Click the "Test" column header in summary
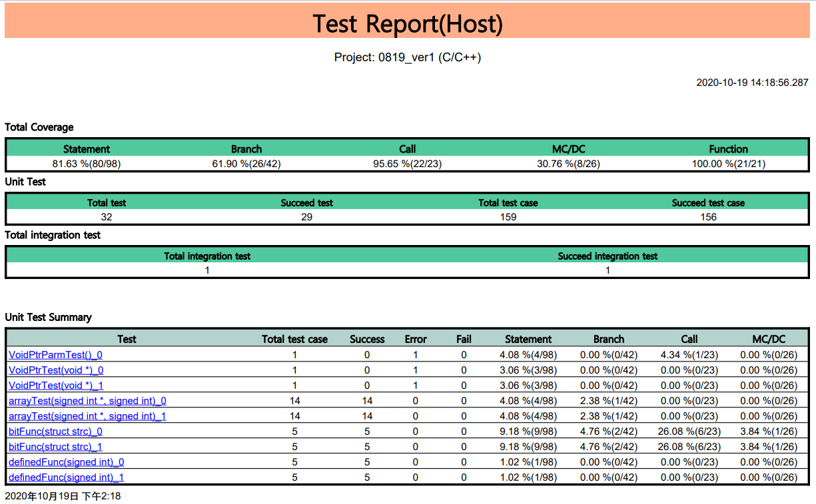 (127, 339)
